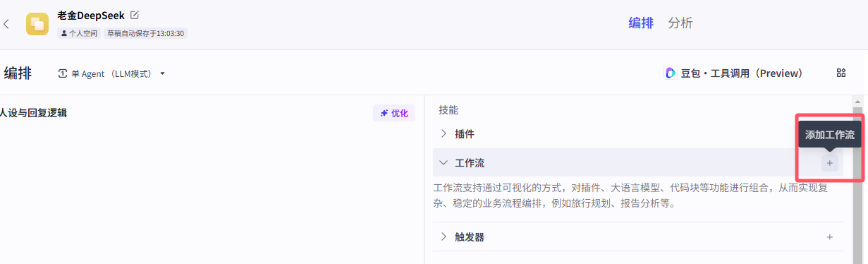Click the yellow bot avatar icon
The image size is (868, 264).
[37, 24]
